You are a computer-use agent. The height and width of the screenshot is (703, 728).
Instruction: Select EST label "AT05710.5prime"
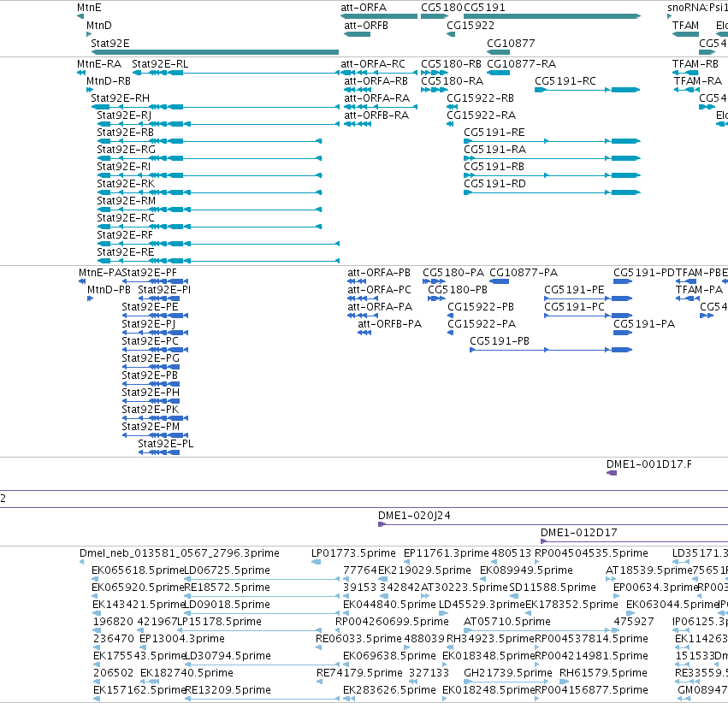pyautogui.click(x=507, y=622)
